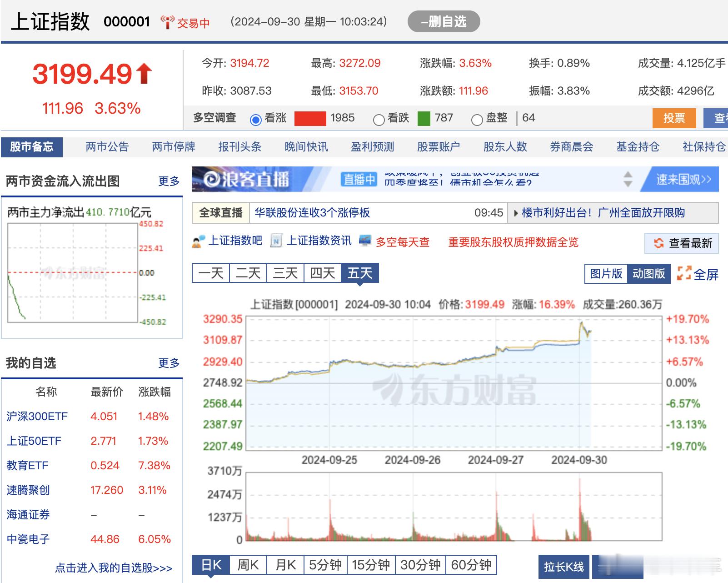
Task: Open the 两市停牌 menu item
Action: tap(174, 147)
